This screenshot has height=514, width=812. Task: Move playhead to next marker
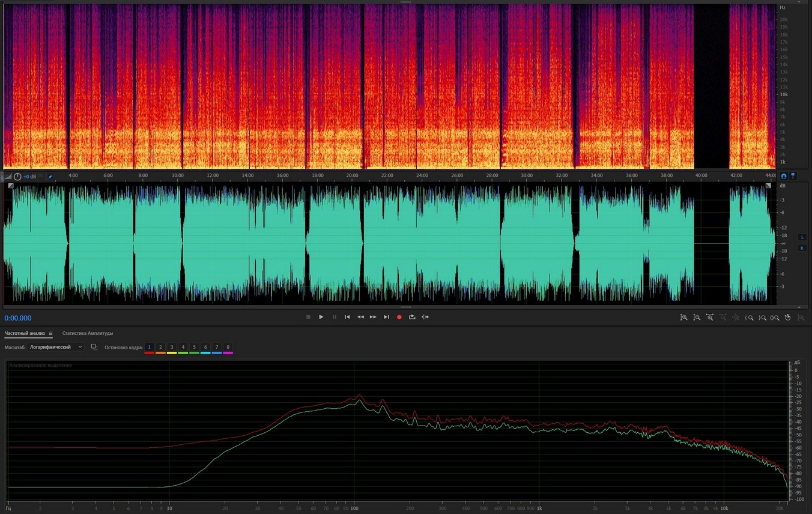[386, 317]
